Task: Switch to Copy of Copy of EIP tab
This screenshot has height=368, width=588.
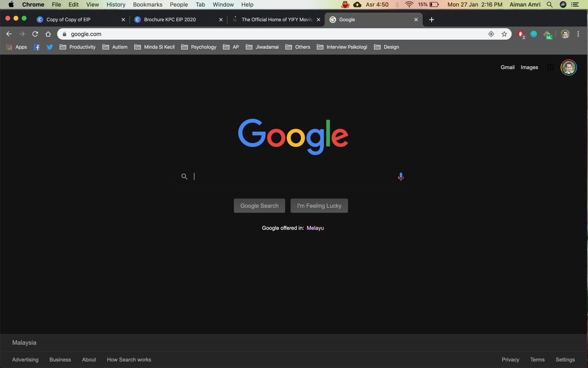Action: 81,20
